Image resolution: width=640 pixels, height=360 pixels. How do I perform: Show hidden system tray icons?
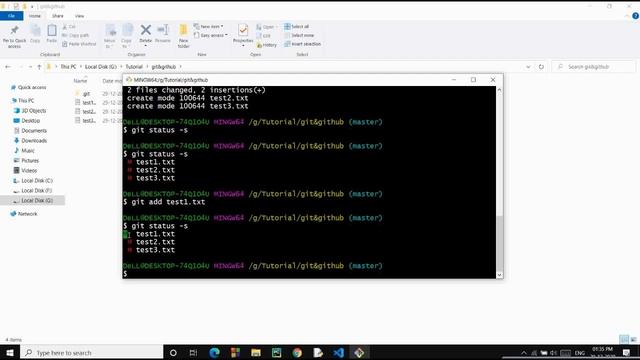[524, 353]
